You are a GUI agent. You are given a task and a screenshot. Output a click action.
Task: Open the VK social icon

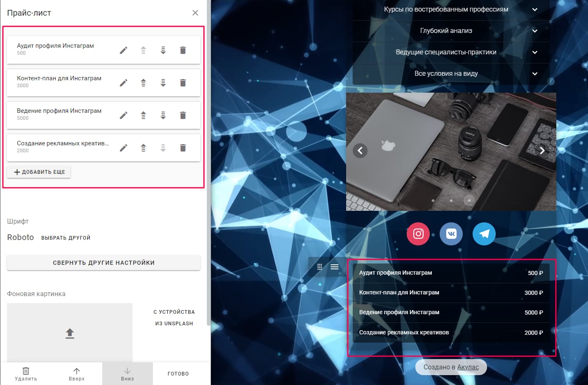tap(451, 234)
